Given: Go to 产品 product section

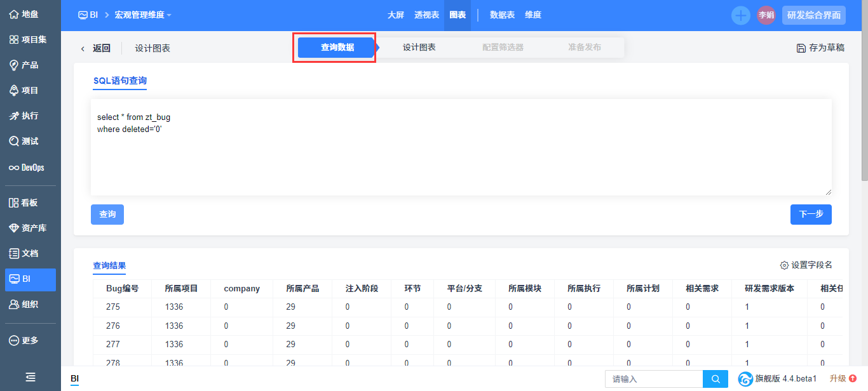Looking at the screenshot, I should (24, 65).
